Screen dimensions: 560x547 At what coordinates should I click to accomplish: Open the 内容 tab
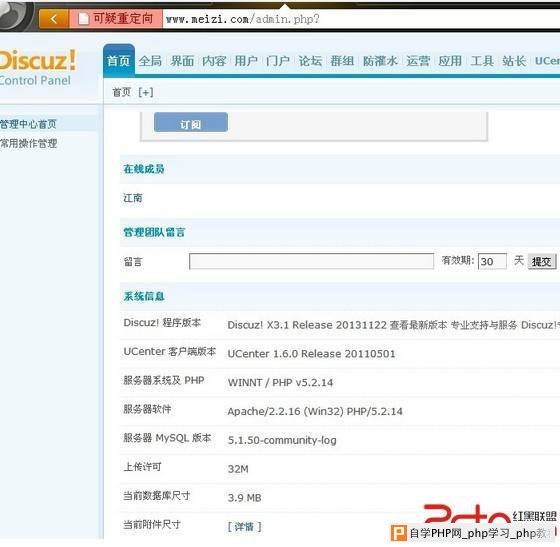214,61
